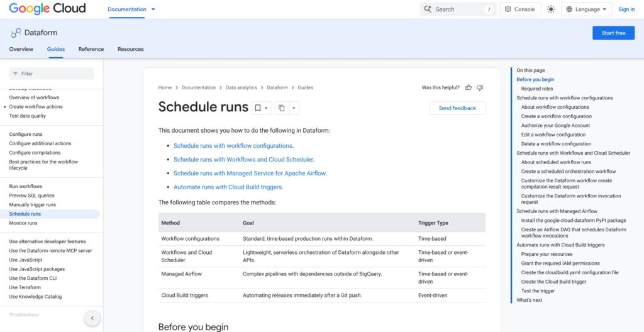Viewport: 644px width, 332px height.
Task: Open Test data quality in sidebar
Action: click(28, 116)
